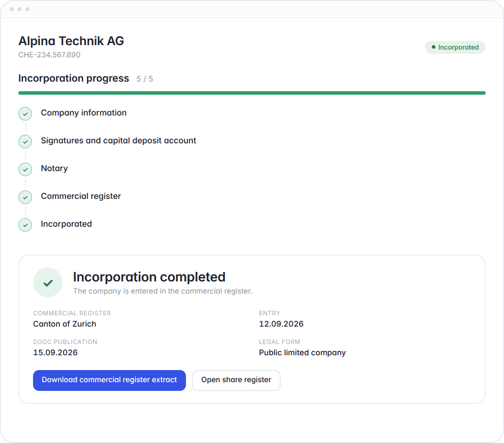Click the Alpina Technik AG heading
The height and width of the screenshot is (443, 504).
[x=71, y=41]
